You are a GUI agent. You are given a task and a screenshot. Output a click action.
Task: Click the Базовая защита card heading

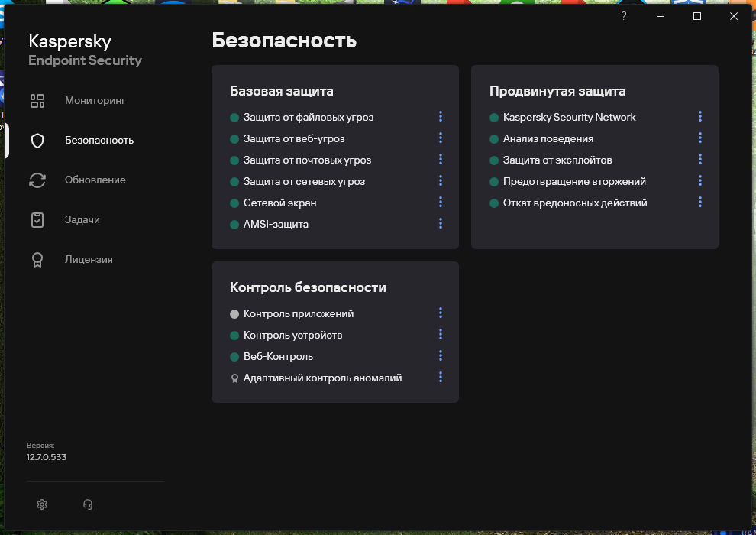point(282,91)
